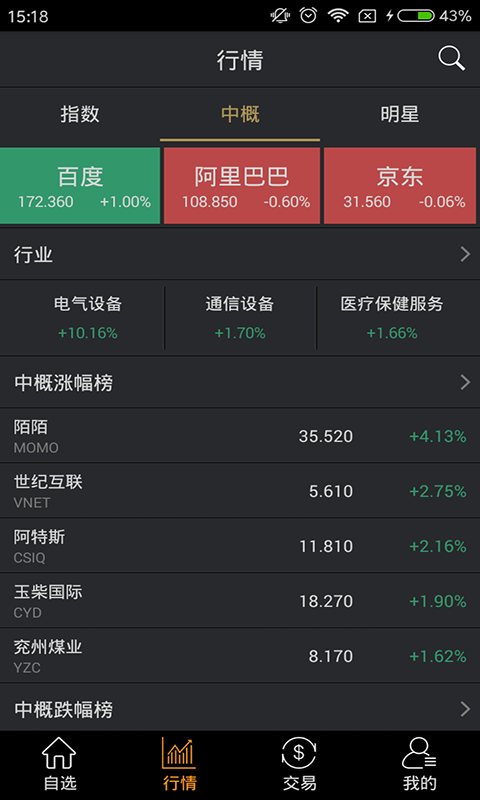This screenshot has width=480, height=800.
Task: Expand the 中概跌幅榜 list chevron
Action: click(465, 709)
